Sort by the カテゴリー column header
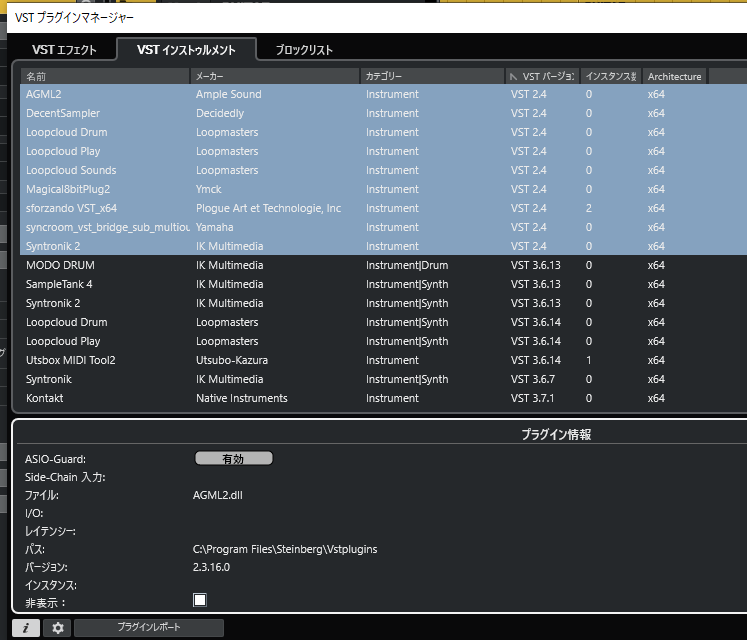Image resolution: width=747 pixels, height=640 pixels. click(432, 76)
